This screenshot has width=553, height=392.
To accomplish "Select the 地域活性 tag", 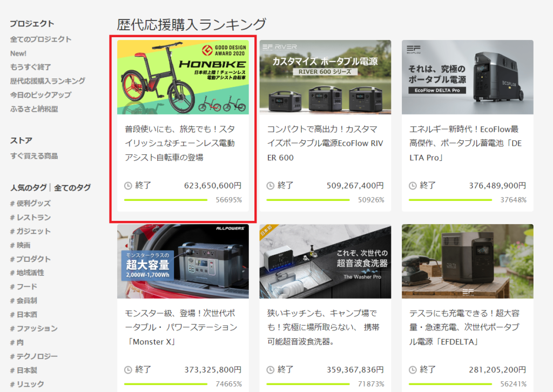I will (27, 273).
